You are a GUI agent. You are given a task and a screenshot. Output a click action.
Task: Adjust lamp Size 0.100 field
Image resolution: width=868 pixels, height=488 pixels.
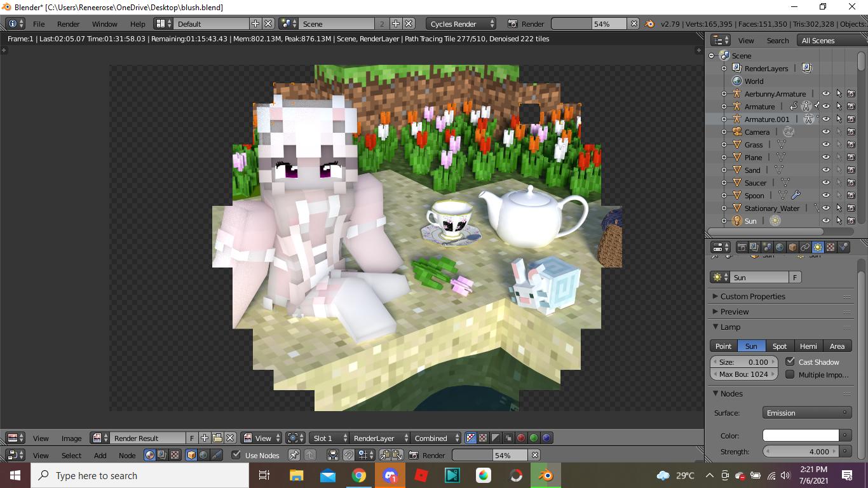(x=743, y=362)
